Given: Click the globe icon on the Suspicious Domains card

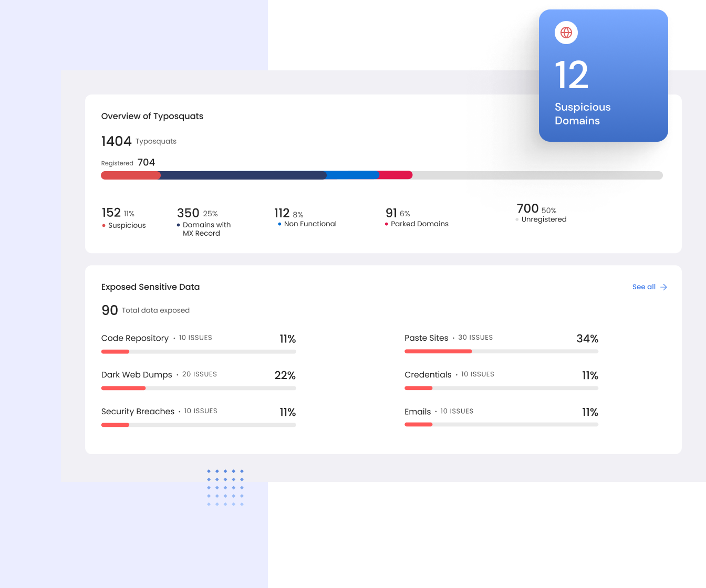Looking at the screenshot, I should click(566, 32).
